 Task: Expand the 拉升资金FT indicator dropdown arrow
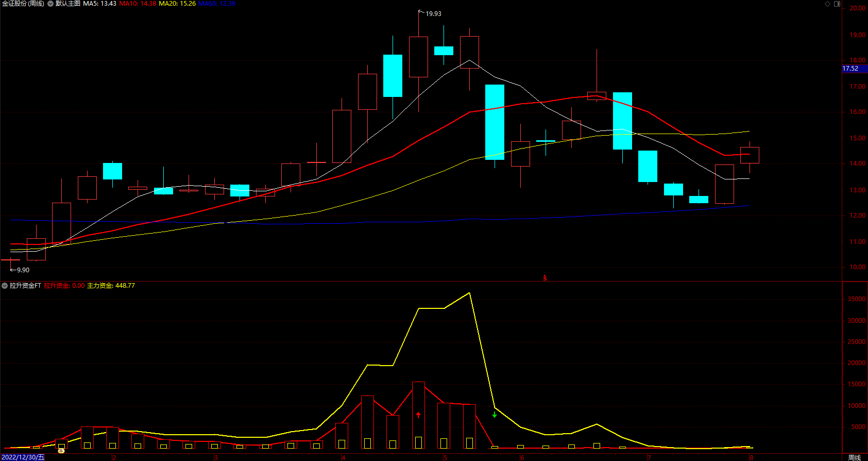(5, 286)
